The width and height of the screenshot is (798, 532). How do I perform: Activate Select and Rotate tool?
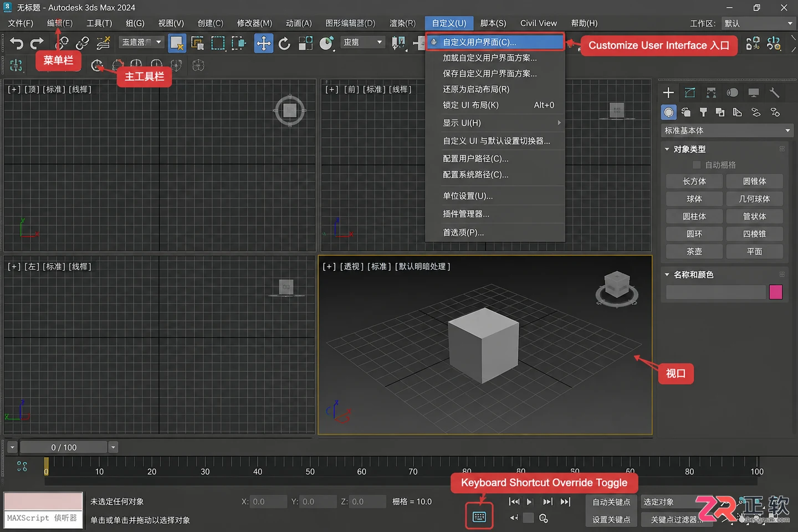point(284,43)
